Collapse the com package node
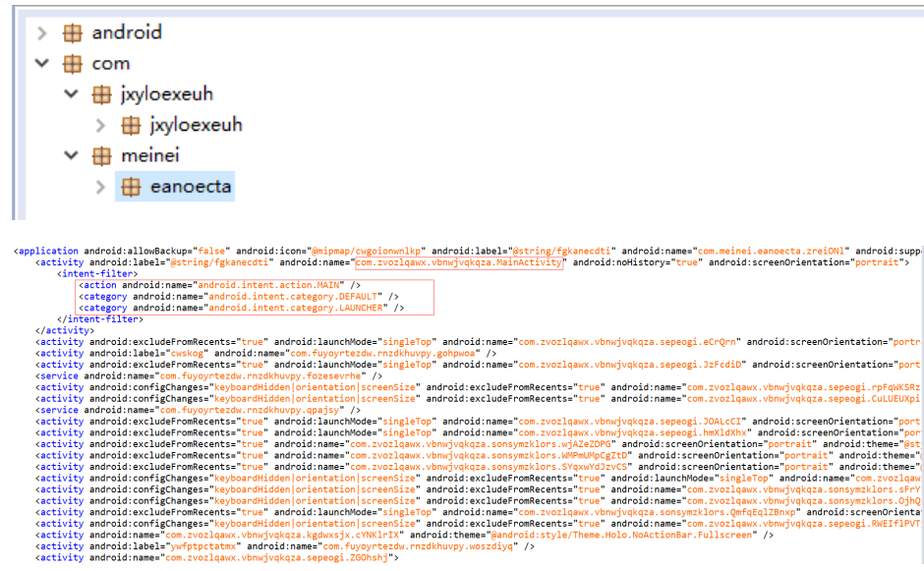The height and width of the screenshot is (571, 924). [x=42, y=64]
